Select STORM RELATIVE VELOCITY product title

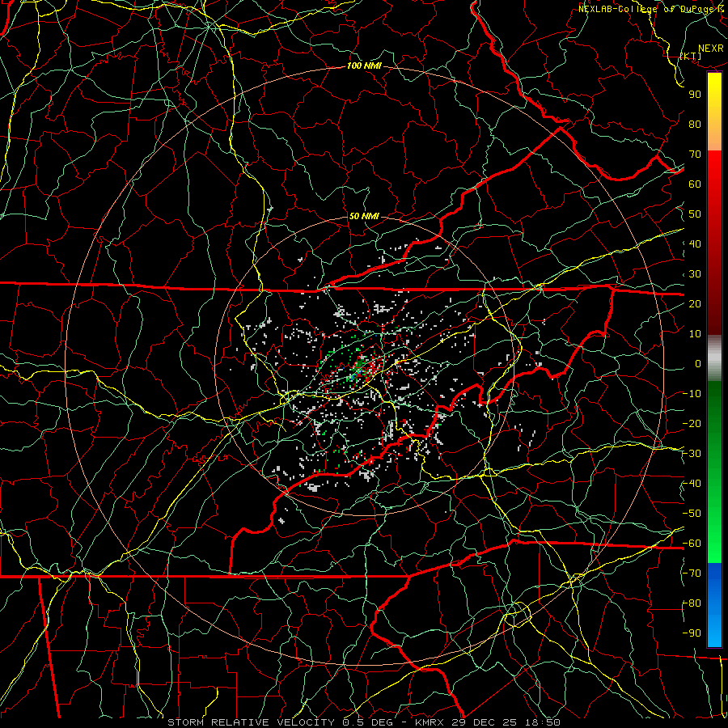click(251, 722)
